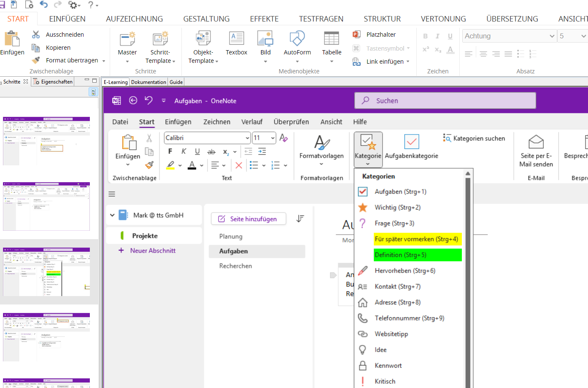Toggle Aufgaben (Strg+1) checkbox category

363,191
